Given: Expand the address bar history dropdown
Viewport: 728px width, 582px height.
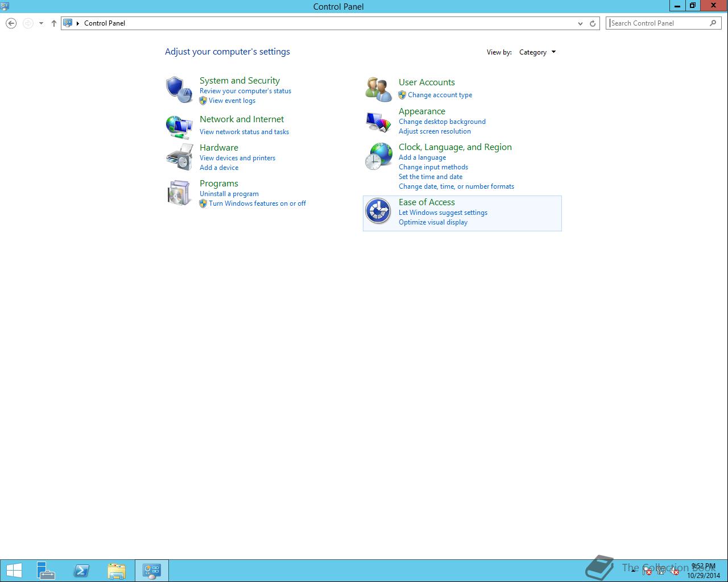Looking at the screenshot, I should pos(580,23).
